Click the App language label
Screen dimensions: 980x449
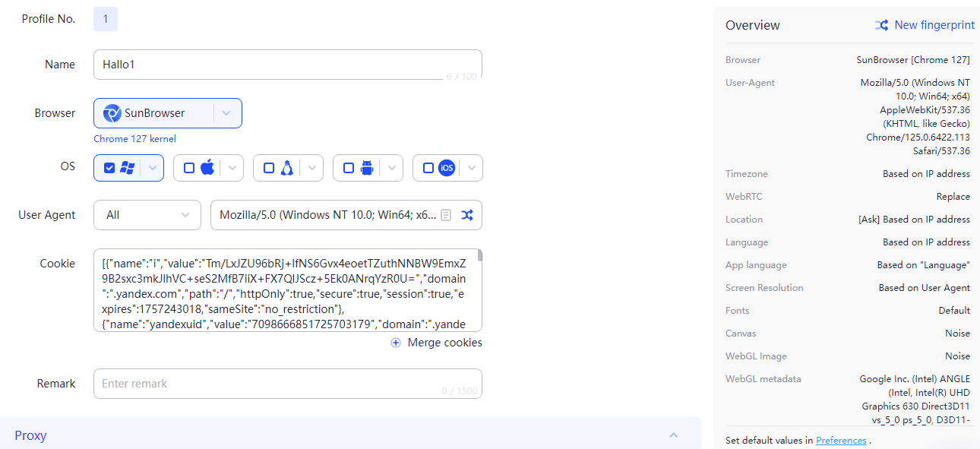756,265
